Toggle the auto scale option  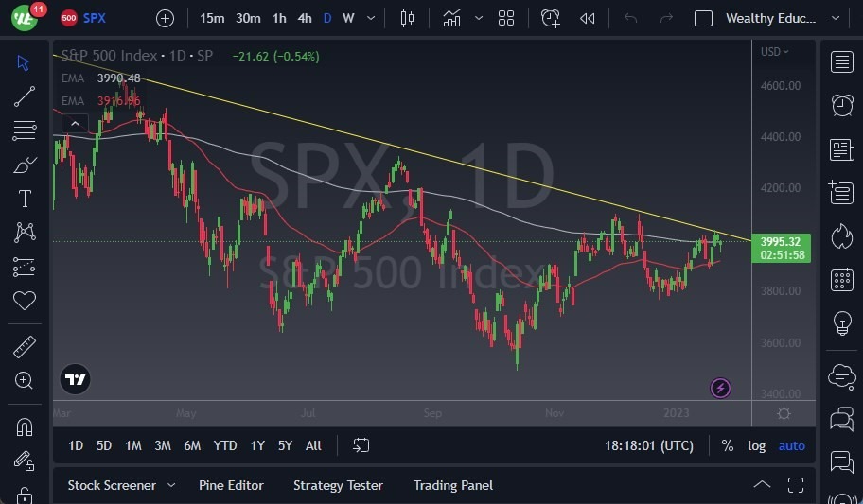click(x=791, y=445)
